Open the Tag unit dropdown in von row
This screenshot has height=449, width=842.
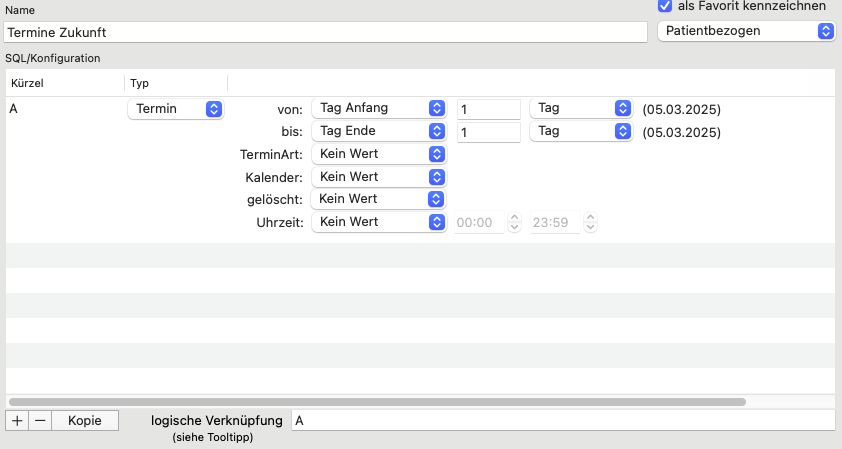(581, 108)
